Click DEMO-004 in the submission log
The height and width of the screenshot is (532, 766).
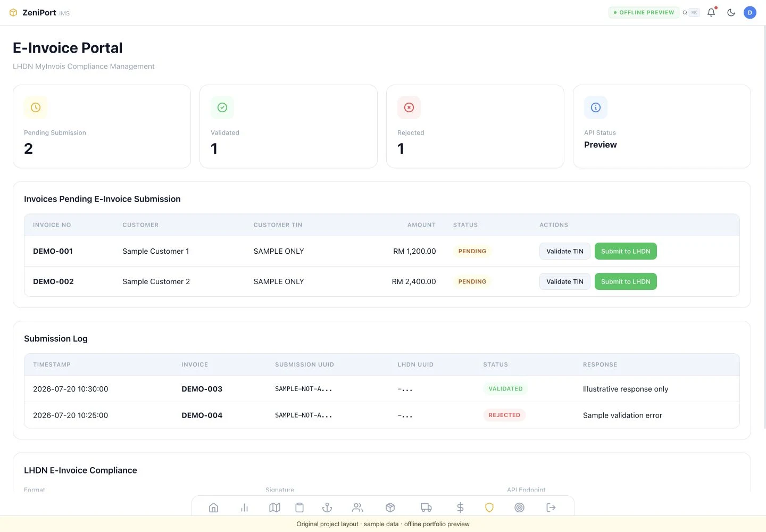coord(202,415)
